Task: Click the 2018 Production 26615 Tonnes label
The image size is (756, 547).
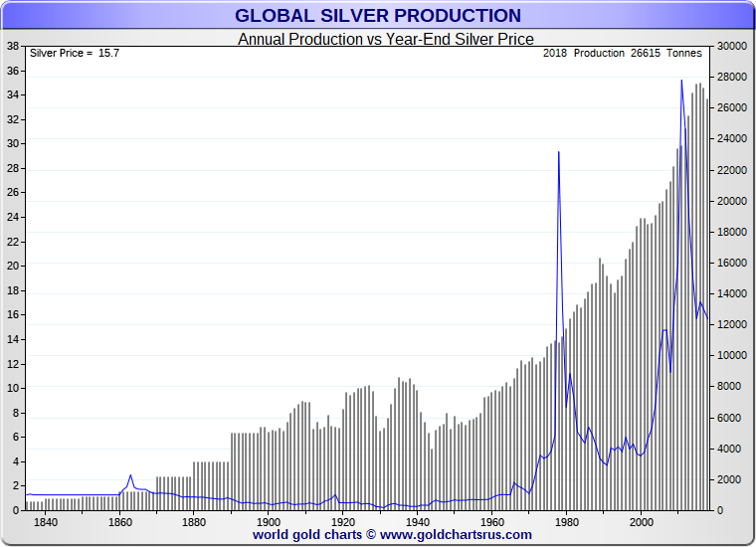Action: (623, 54)
